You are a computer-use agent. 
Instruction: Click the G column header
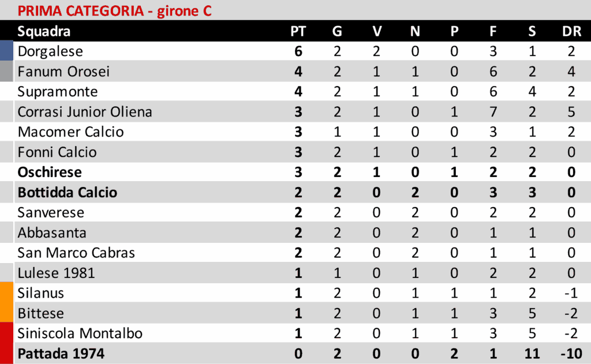pos(337,31)
